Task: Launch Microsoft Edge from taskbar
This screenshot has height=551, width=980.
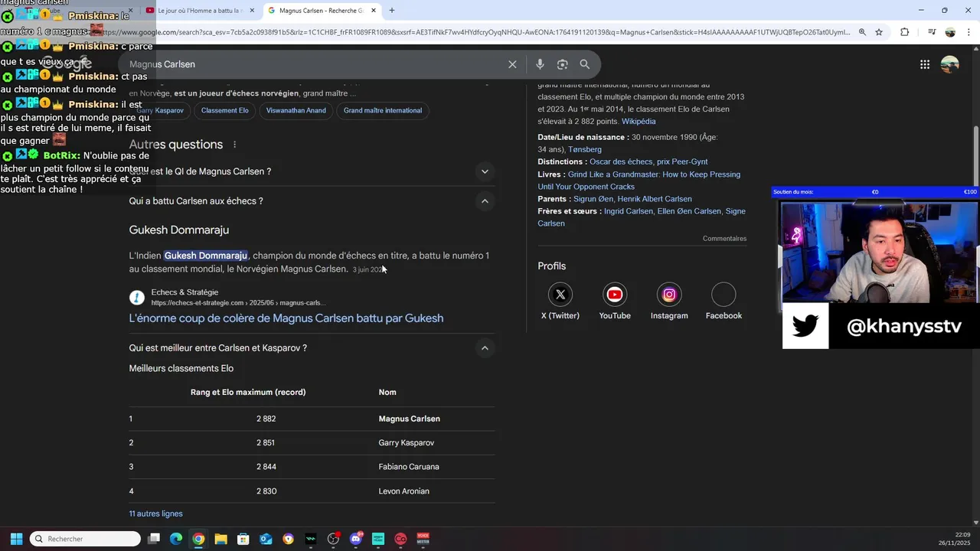Action: [176, 539]
